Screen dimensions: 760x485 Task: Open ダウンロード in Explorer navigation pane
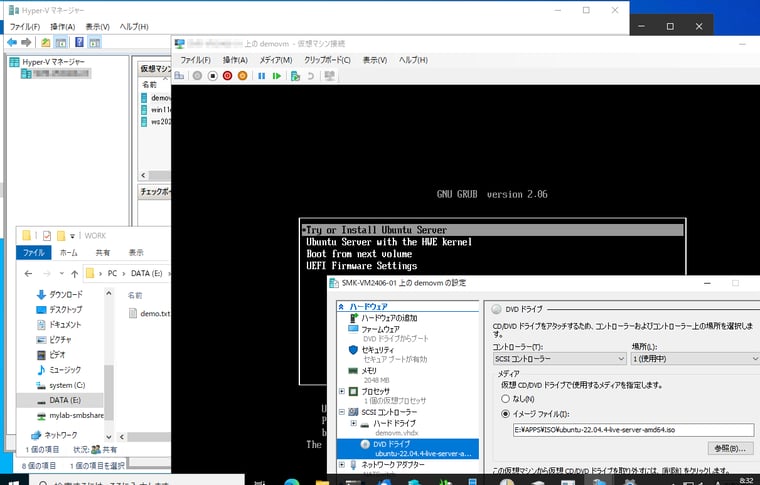[x=66, y=295]
